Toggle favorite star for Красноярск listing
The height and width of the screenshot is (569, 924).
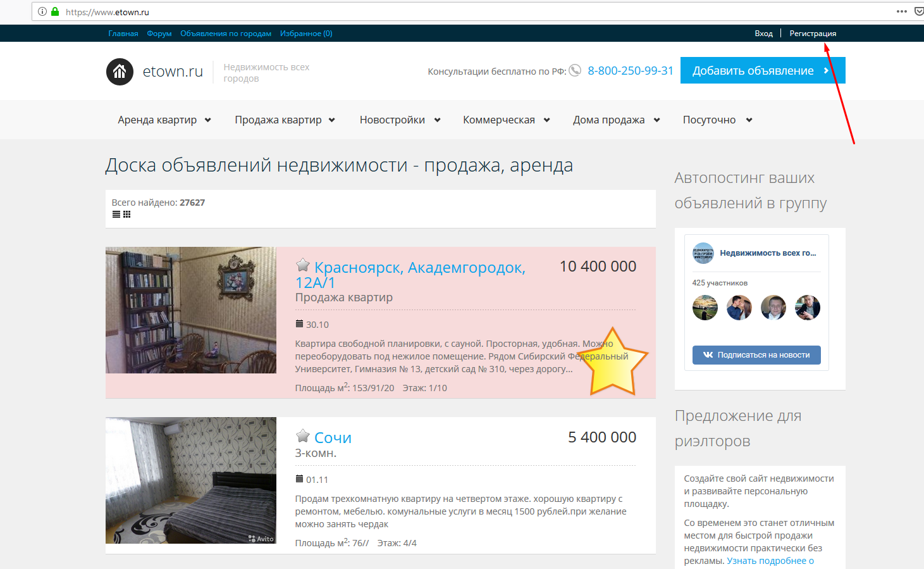tap(303, 265)
